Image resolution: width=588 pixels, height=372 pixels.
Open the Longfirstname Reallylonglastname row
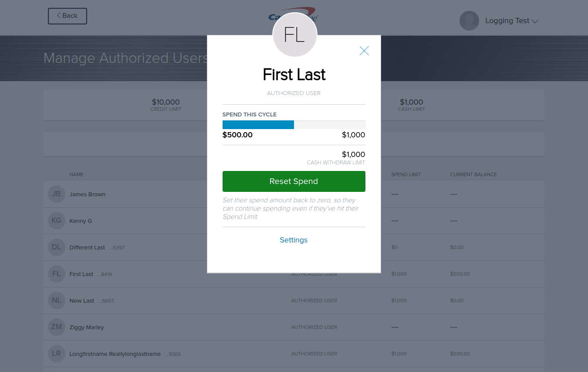(115, 354)
